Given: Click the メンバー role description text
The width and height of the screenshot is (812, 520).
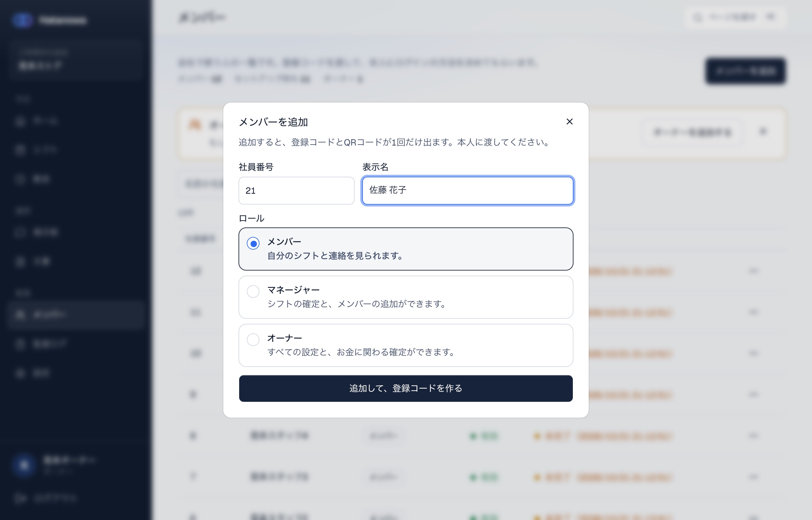Looking at the screenshot, I should coord(335,256).
